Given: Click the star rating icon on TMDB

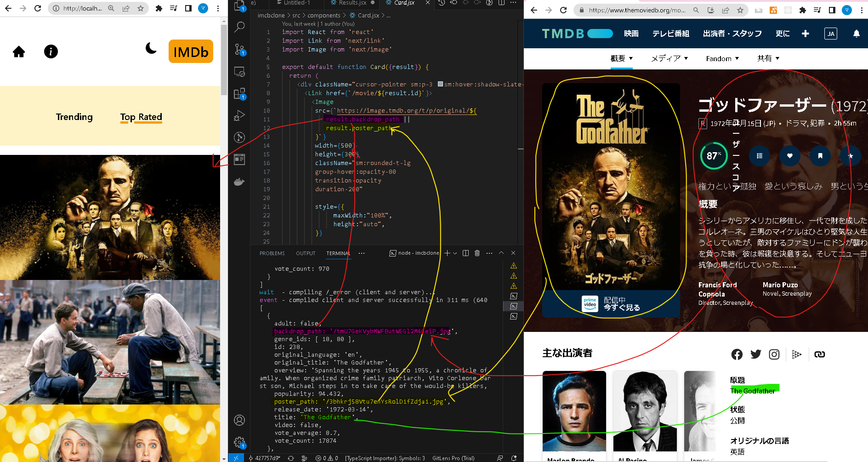Looking at the screenshot, I should [851, 156].
